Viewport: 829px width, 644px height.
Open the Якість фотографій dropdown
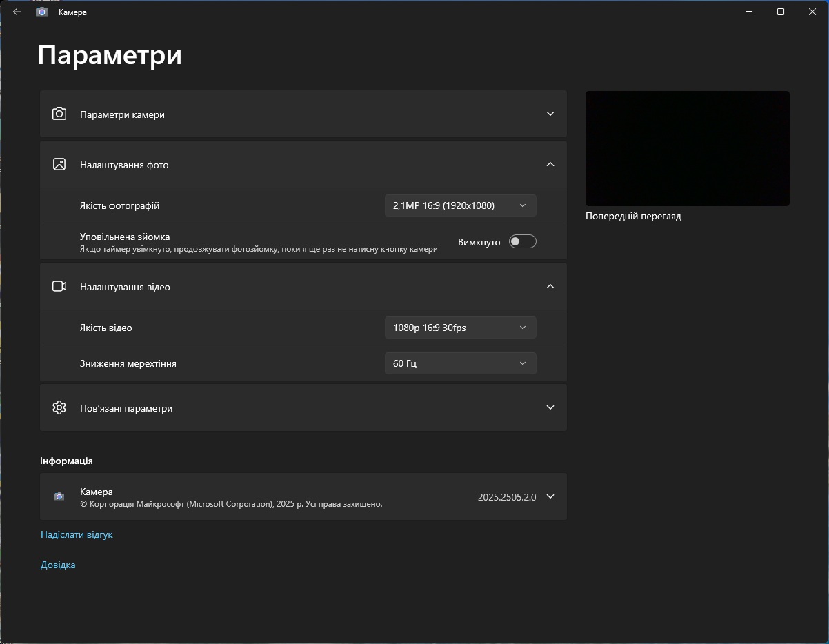pos(460,205)
